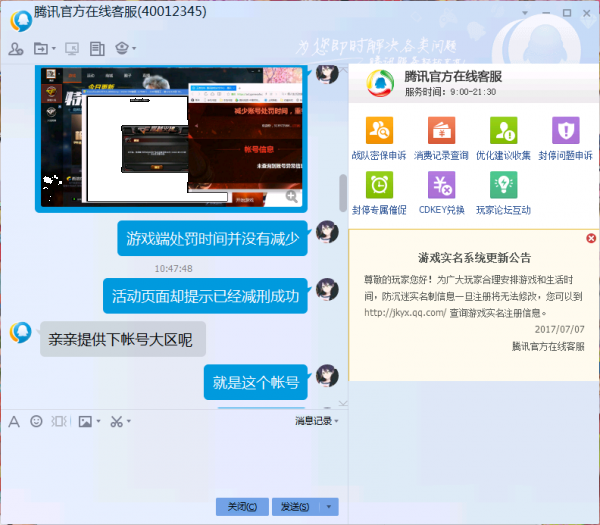
Task: Click the apps robot icon in toolbar
Action: click(x=122, y=48)
